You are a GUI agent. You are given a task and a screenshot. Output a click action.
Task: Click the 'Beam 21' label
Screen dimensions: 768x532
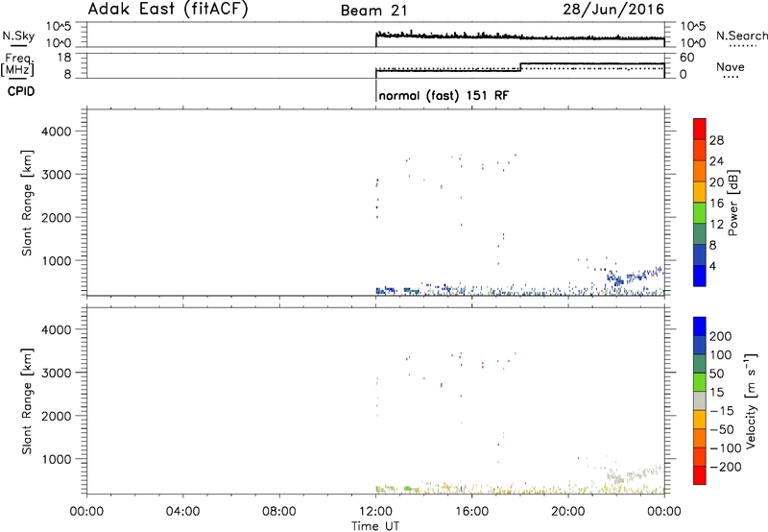pyautogui.click(x=374, y=11)
